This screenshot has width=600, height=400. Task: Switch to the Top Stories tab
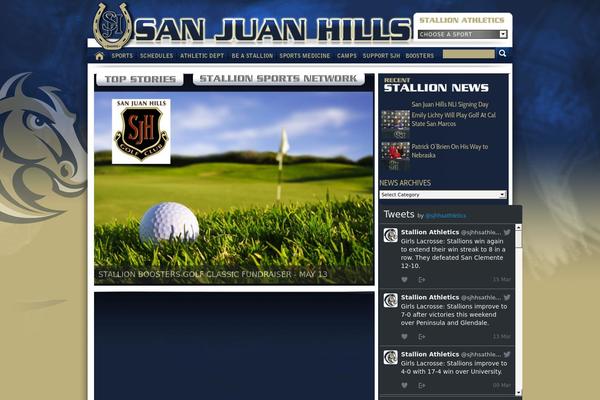click(140, 79)
